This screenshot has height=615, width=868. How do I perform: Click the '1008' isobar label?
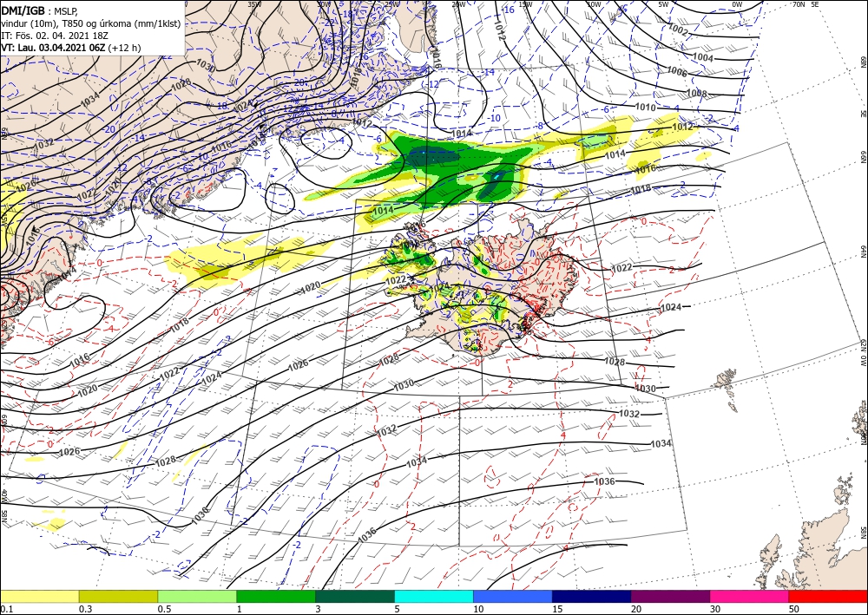pos(696,94)
